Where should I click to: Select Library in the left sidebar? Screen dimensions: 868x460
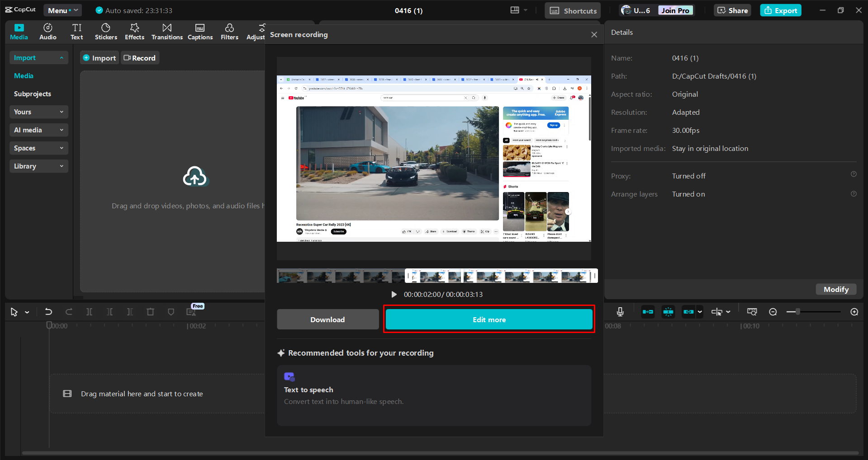(x=38, y=166)
